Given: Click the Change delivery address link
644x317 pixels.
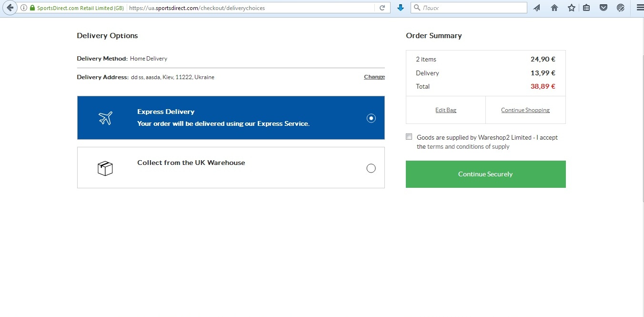Looking at the screenshot, I should [x=374, y=77].
